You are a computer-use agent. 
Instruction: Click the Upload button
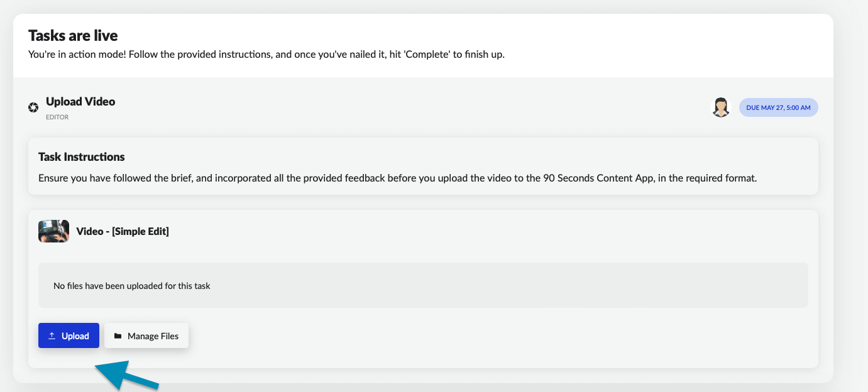tap(69, 336)
